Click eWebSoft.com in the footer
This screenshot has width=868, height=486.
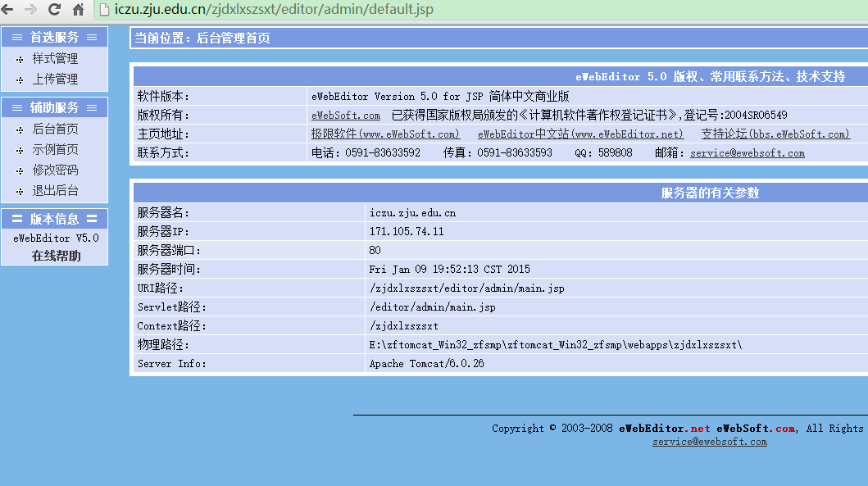[x=756, y=429]
